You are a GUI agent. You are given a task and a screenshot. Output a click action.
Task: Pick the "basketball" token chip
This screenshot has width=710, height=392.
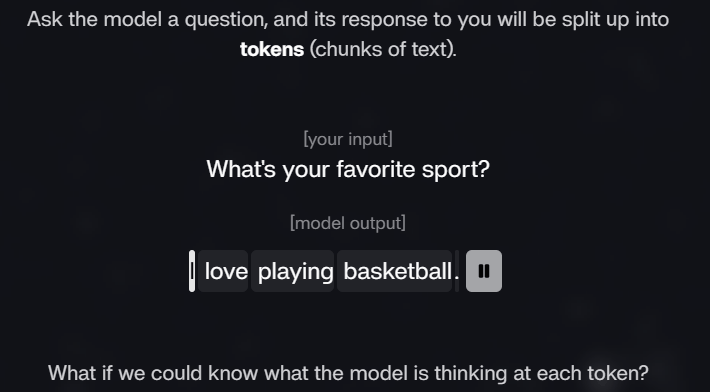click(x=394, y=271)
